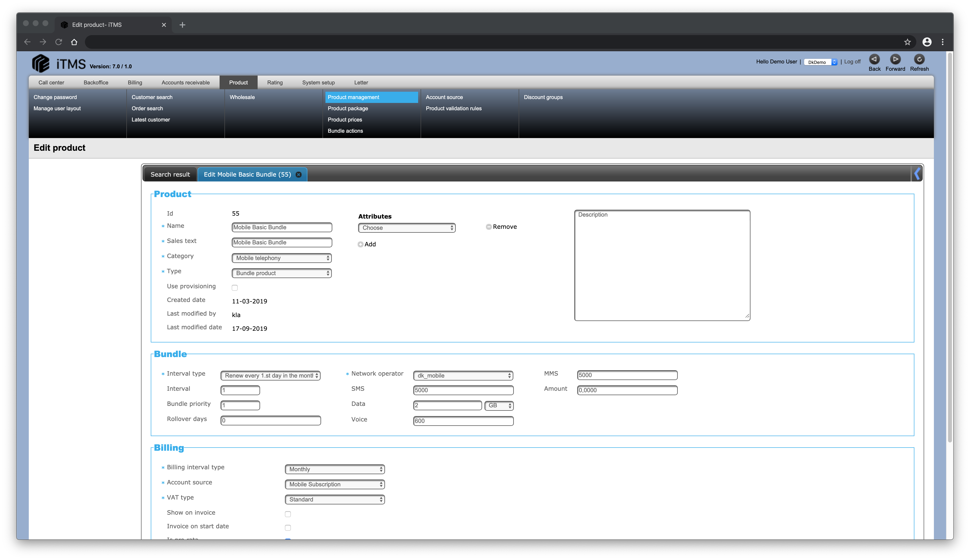
Task: Open the Account source dropdown
Action: 335,484
